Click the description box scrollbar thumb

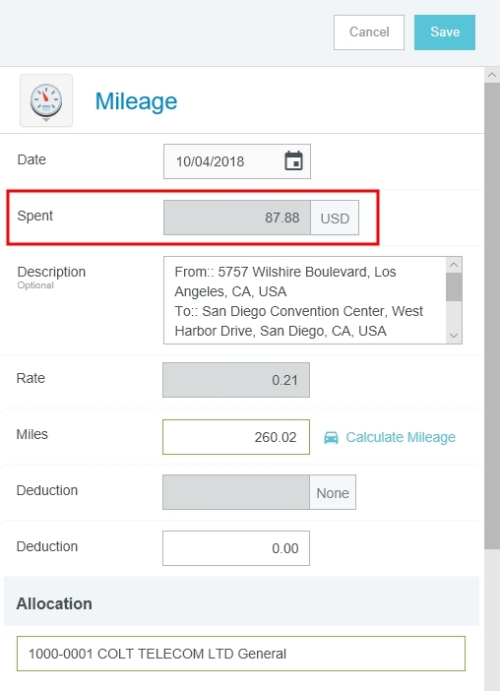(454, 287)
